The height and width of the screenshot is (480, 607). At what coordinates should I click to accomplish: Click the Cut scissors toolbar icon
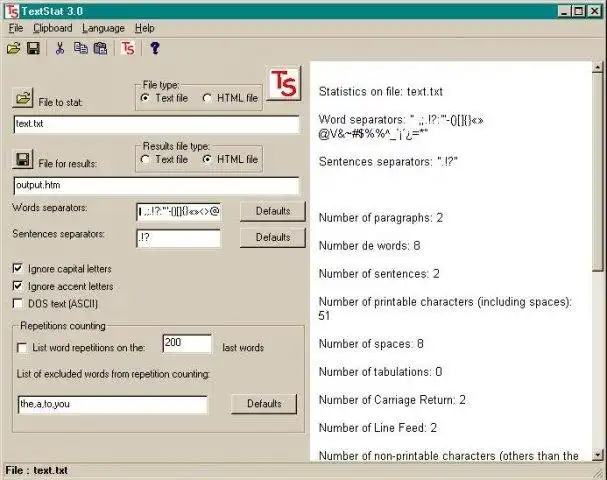pos(60,48)
